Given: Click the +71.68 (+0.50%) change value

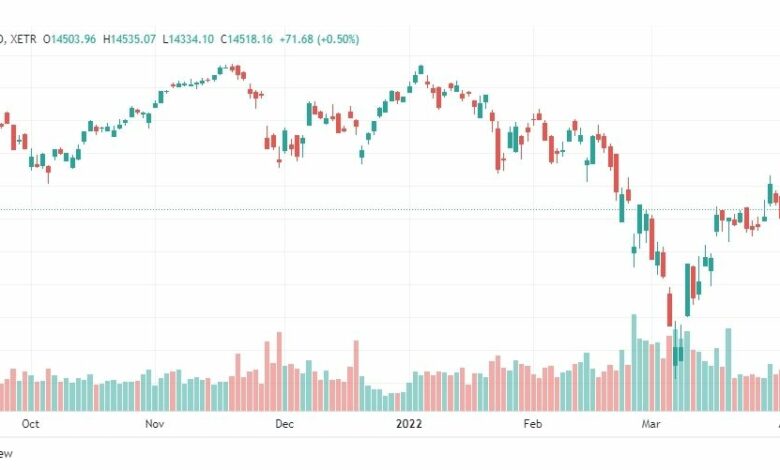Looking at the screenshot, I should [319, 39].
